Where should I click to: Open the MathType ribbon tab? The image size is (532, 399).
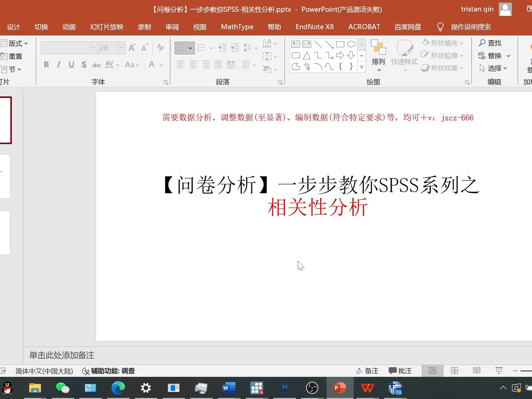tap(237, 27)
